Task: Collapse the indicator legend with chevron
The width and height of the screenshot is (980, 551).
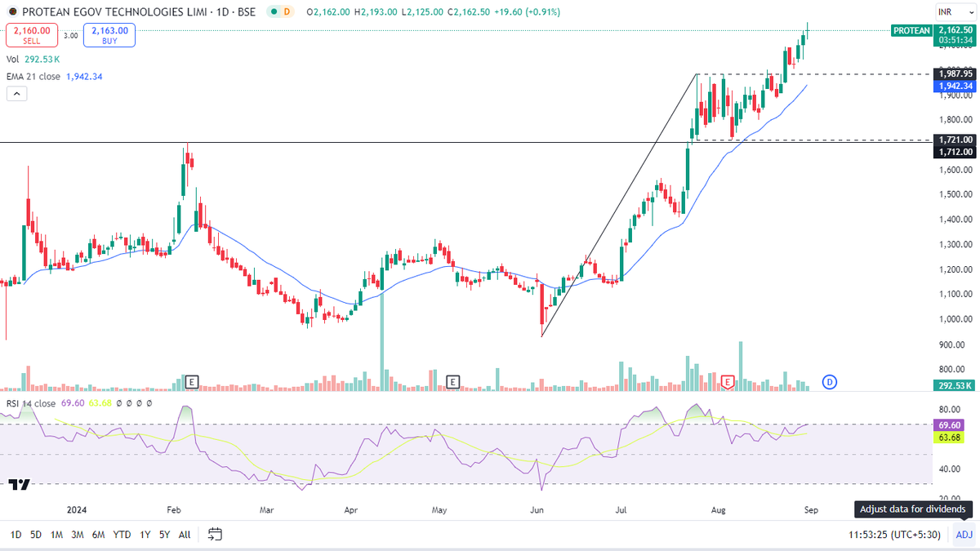Action: pyautogui.click(x=16, y=94)
